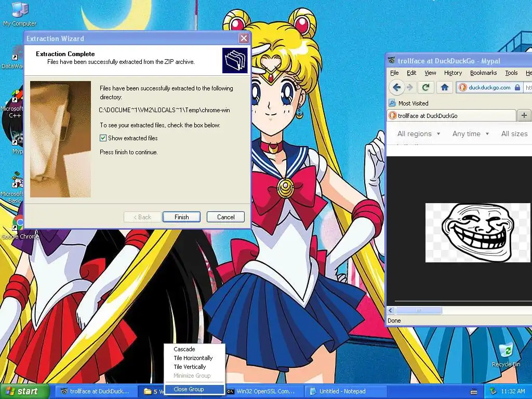Click the trollface image thumbnail

tap(477, 233)
